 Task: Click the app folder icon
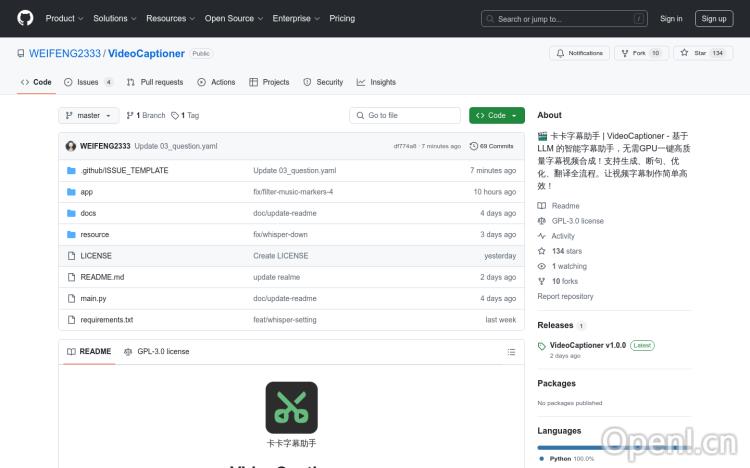tap(71, 192)
